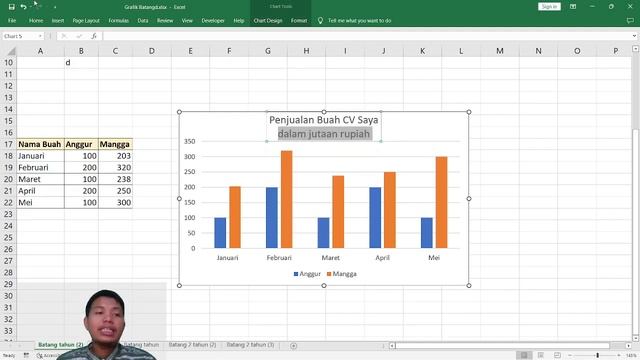640x360 pixels.
Task: Select the Februari cell in column A
Action: 40,168
